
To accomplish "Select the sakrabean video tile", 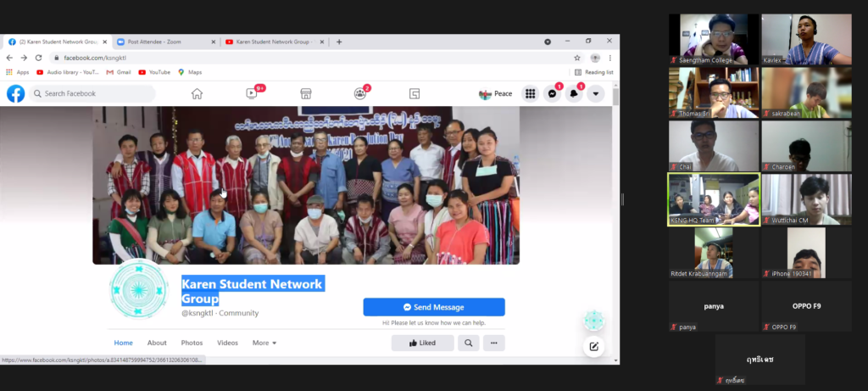I will pos(807,92).
